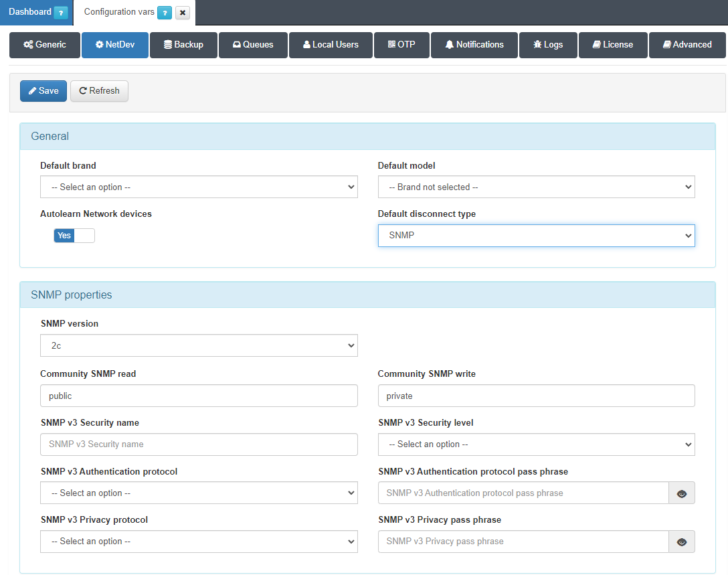Open the OTP configuration tab
This screenshot has height=575, width=728.
[401, 45]
